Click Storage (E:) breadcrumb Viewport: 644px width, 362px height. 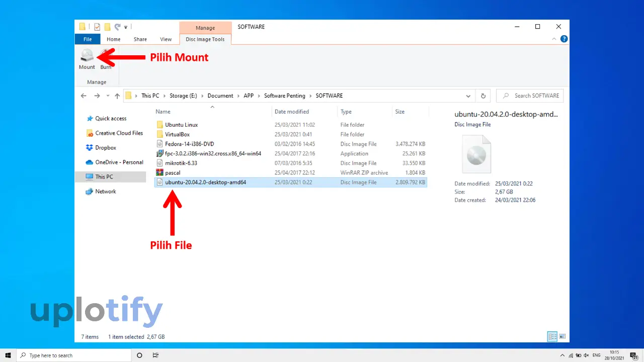pyautogui.click(x=183, y=96)
